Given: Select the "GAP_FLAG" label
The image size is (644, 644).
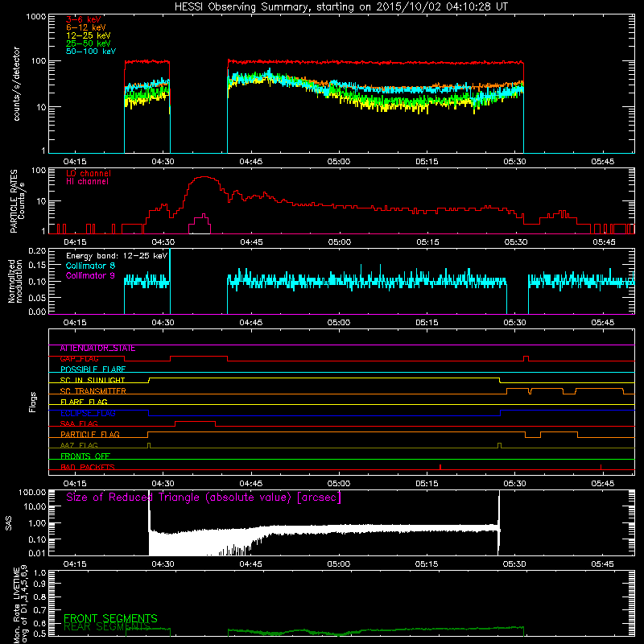Looking at the screenshot, I should [x=79, y=359].
